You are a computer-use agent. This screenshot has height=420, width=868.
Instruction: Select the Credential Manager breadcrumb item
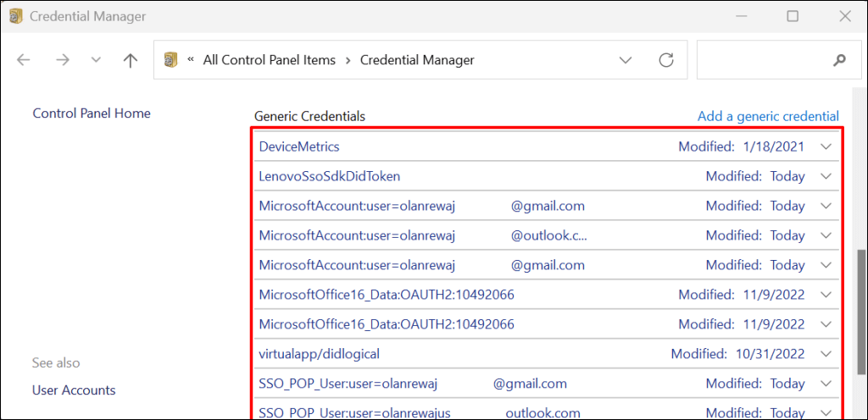(417, 60)
